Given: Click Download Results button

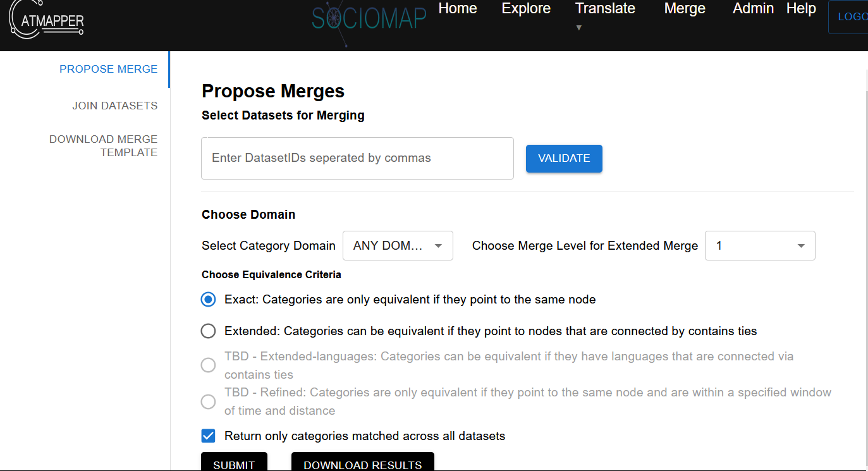Looking at the screenshot, I should [362, 464].
